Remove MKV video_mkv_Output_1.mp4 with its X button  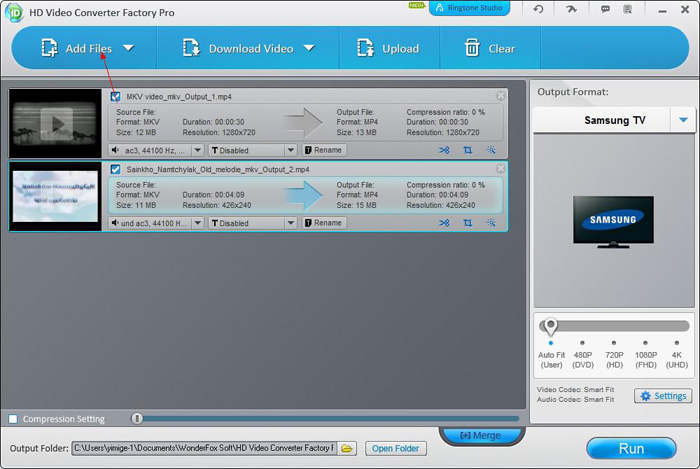click(500, 95)
